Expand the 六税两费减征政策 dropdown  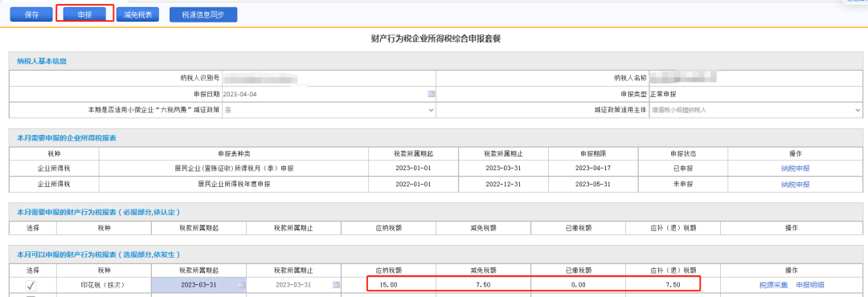tap(330, 110)
